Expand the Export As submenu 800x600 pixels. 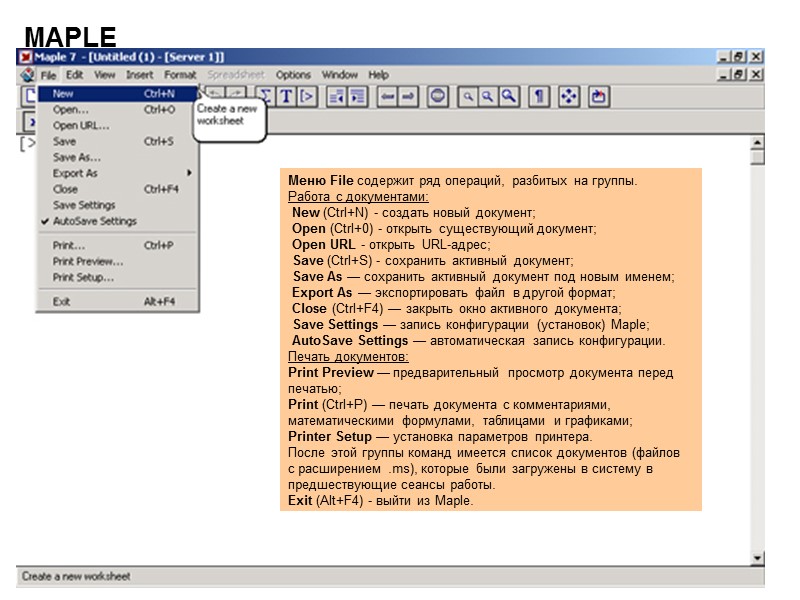tap(80, 173)
